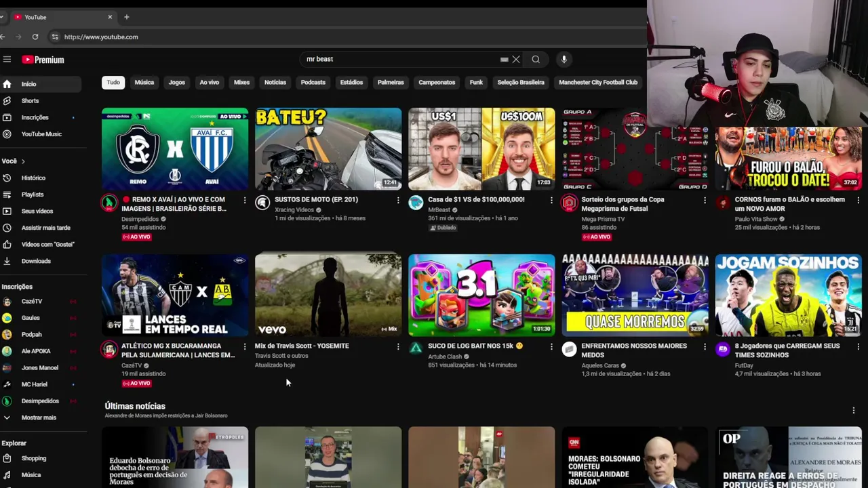This screenshot has height=488, width=868.
Task: Open Podpah subscription channel
Action: point(41,335)
